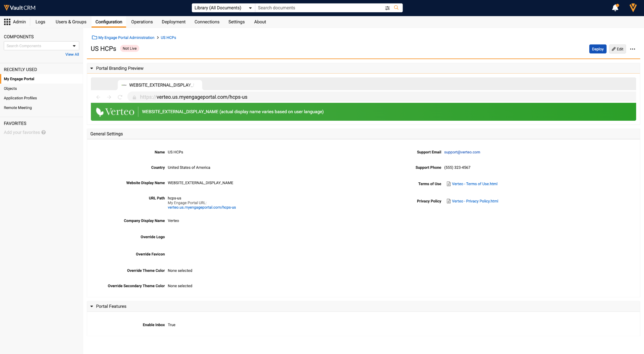This screenshot has width=644, height=354.
Task: Open Verteo - Privacy Policy.html link
Action: click(x=475, y=201)
